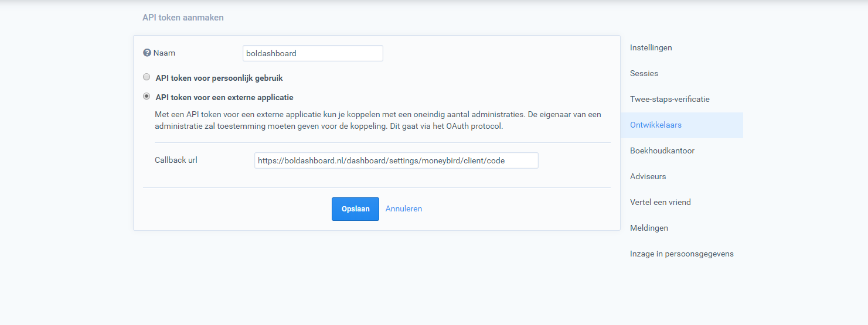This screenshot has height=325, width=868.
Task: Click the Naam input field
Action: [312, 53]
